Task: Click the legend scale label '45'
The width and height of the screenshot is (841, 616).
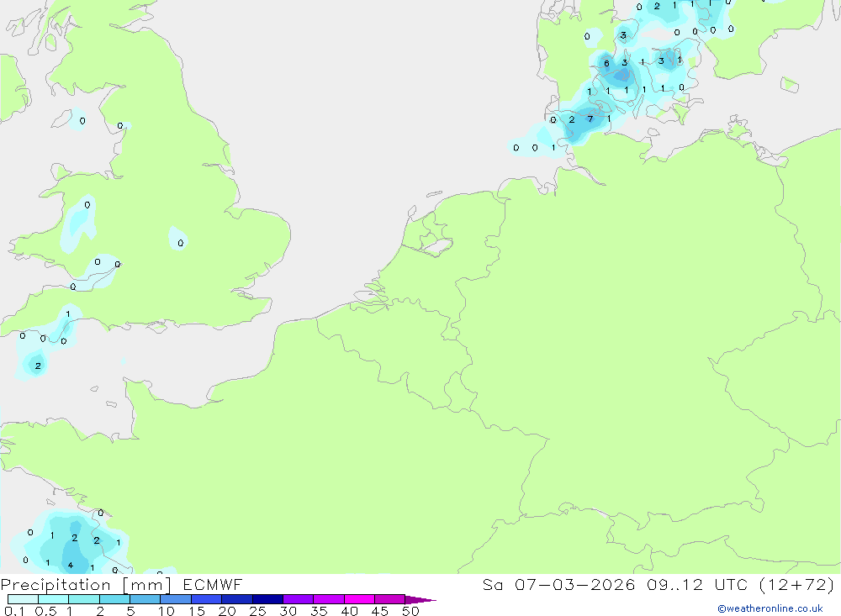Action: point(380,611)
